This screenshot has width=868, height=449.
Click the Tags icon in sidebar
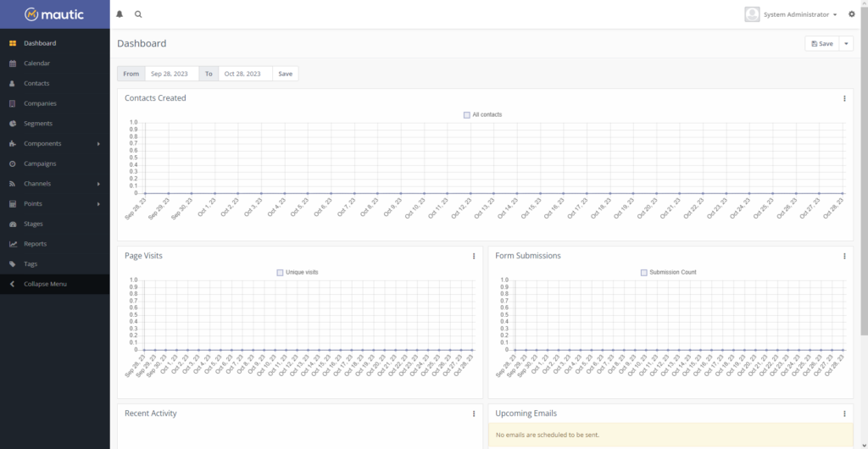[x=13, y=264]
